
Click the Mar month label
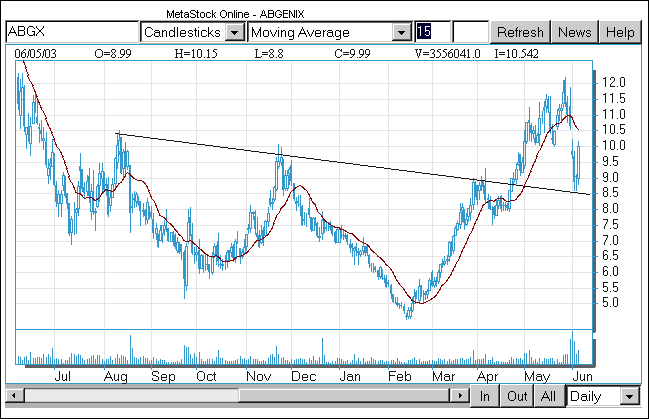point(443,376)
